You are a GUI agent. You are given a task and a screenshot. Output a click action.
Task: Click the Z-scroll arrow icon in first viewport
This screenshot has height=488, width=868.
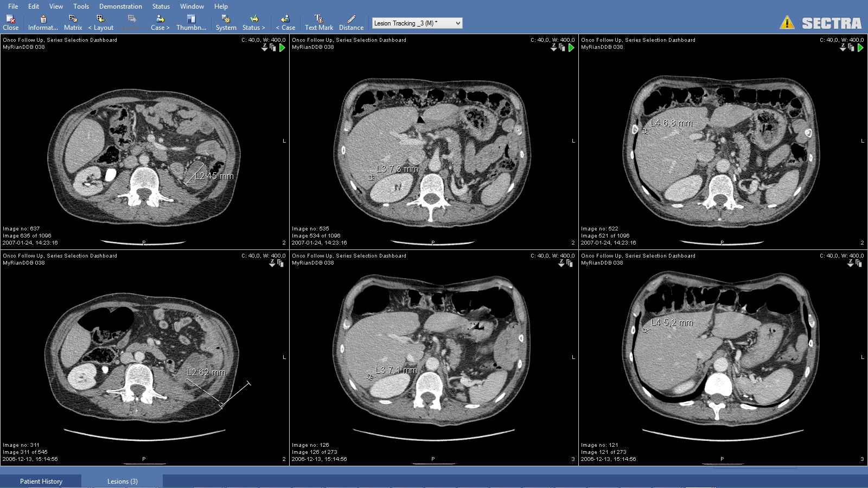click(x=265, y=48)
